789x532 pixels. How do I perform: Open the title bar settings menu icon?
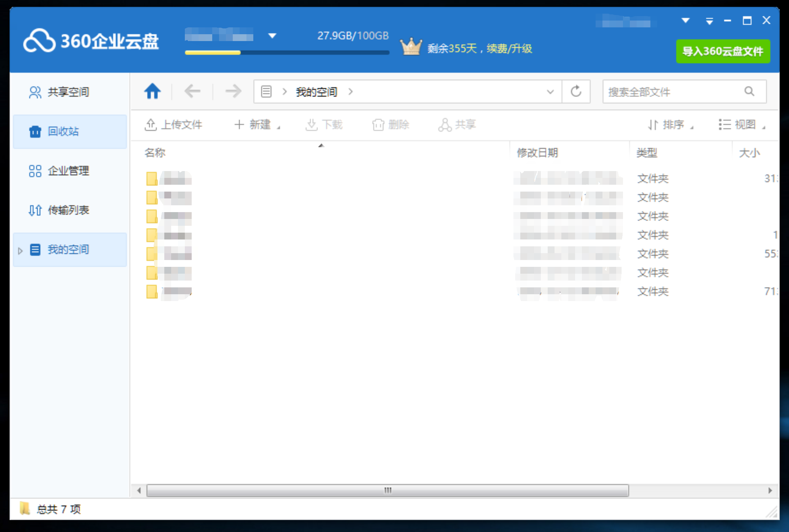pyautogui.click(x=709, y=21)
